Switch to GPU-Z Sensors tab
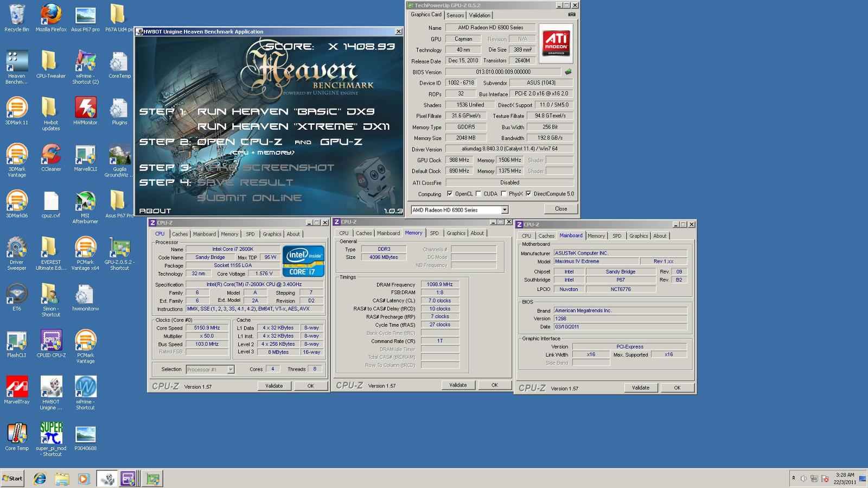Screen dimensions: 868x488 point(455,15)
